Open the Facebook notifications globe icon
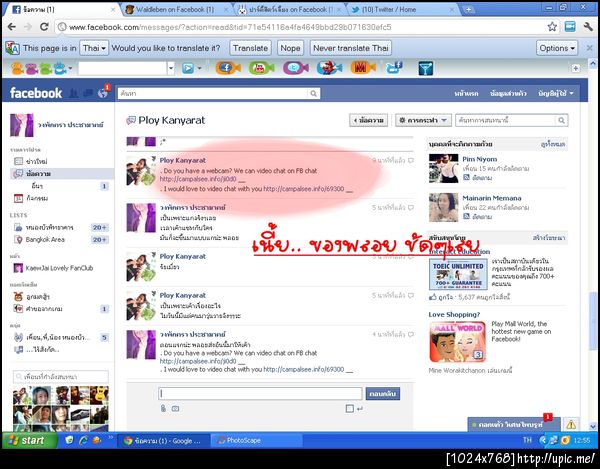This screenshot has width=600, height=469. click(103, 93)
